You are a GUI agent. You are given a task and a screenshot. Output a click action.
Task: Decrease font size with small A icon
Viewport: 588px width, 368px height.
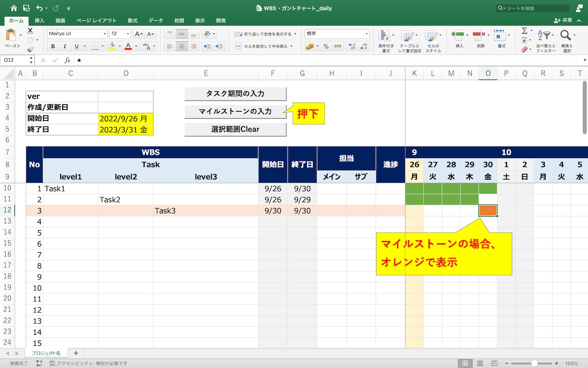[151, 34]
